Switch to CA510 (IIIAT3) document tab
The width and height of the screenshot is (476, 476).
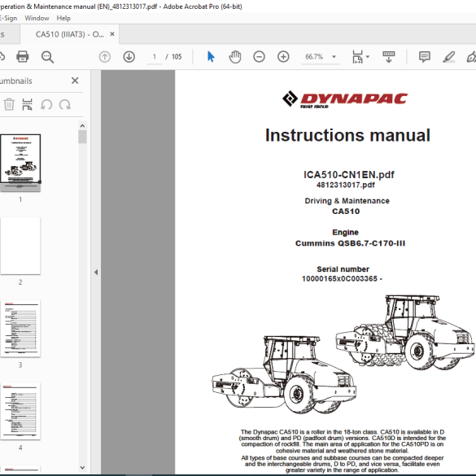click(69, 34)
